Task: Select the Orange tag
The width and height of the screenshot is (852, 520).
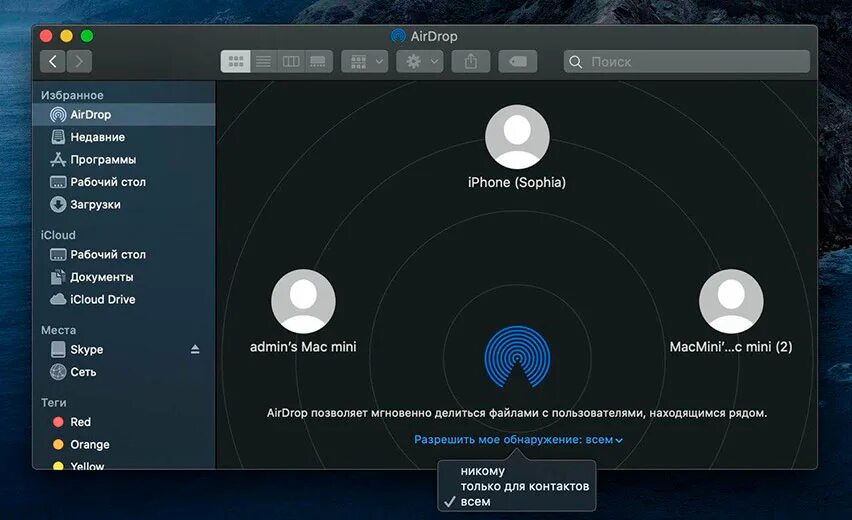Action: pos(124,444)
